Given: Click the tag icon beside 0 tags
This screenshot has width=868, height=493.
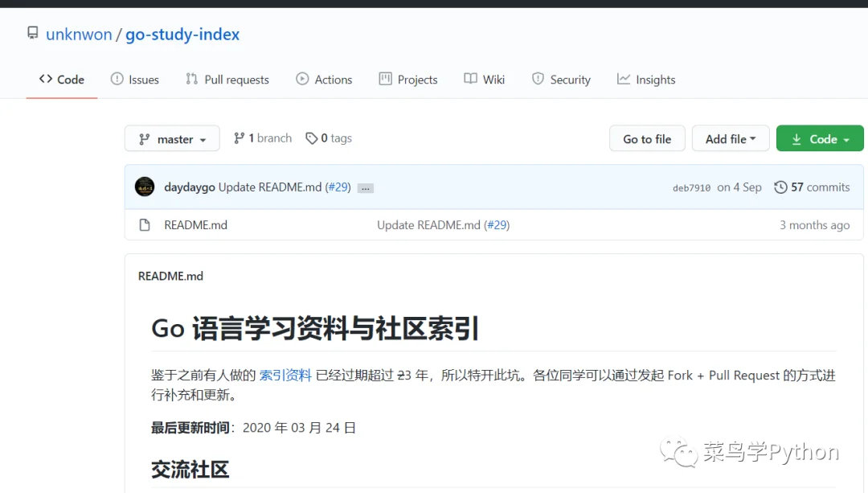Looking at the screenshot, I should (312, 138).
